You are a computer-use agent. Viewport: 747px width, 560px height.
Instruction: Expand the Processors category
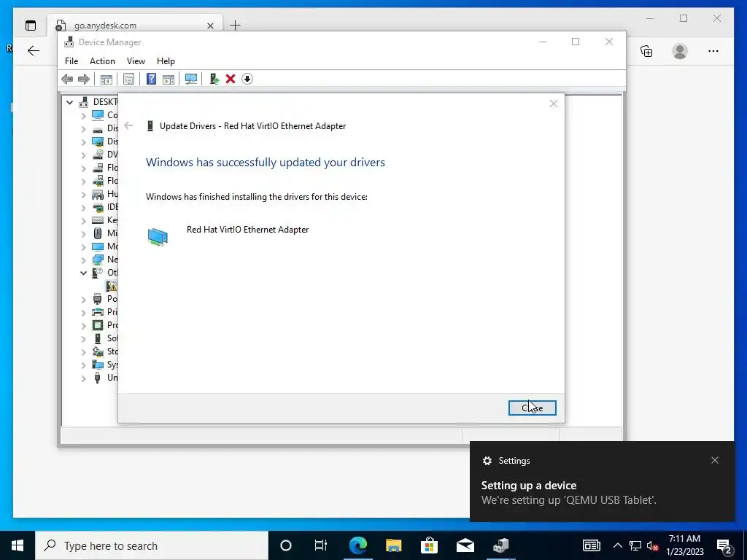tap(83, 325)
